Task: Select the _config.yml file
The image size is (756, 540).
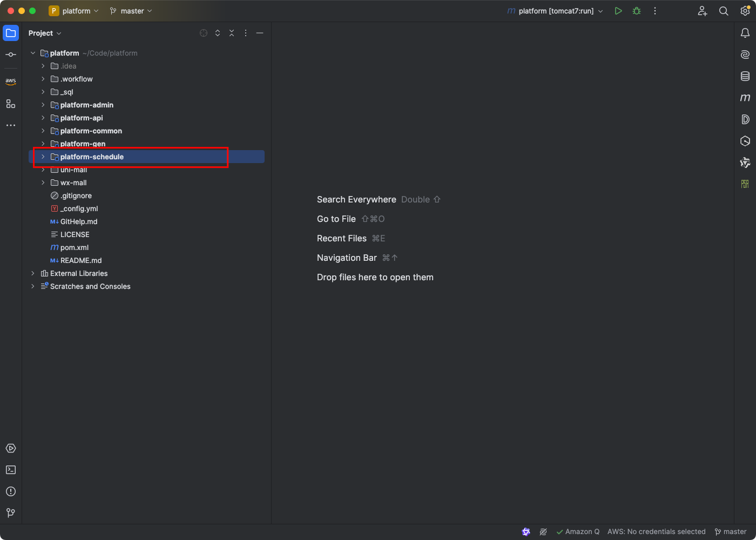Action: [146, 208]
